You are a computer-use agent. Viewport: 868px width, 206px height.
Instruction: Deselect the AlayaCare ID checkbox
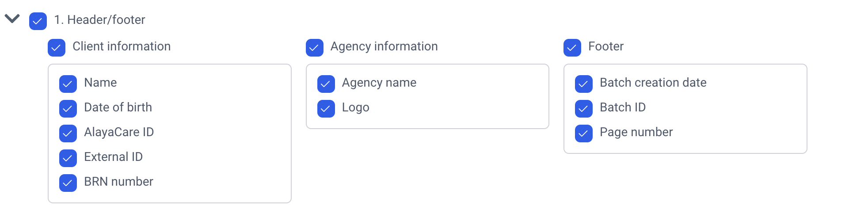(68, 134)
